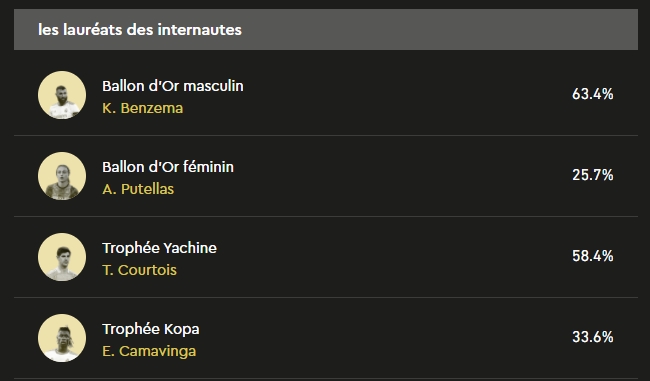This screenshot has height=381, width=650.
Task: Open the E. Camavinga name link
Action: click(x=149, y=351)
